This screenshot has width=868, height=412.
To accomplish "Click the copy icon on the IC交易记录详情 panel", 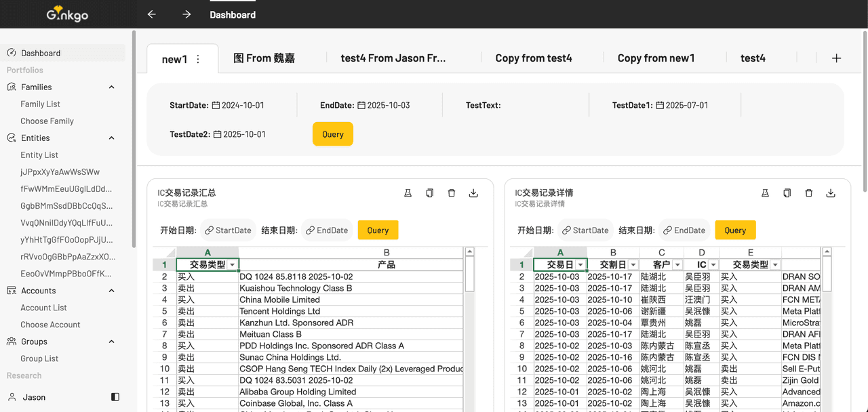I will [787, 193].
